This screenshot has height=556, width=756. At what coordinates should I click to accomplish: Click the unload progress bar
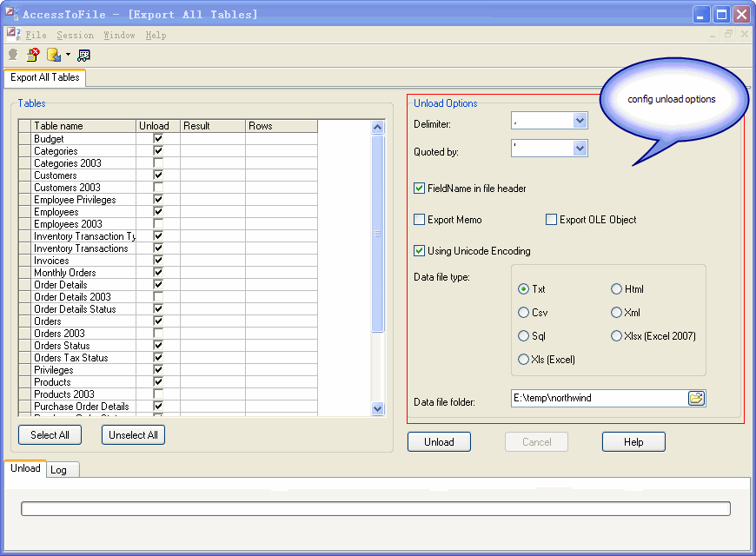coord(375,509)
